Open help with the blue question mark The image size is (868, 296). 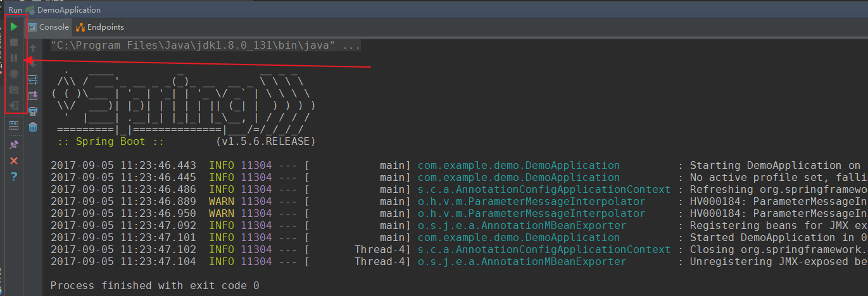pos(13,176)
